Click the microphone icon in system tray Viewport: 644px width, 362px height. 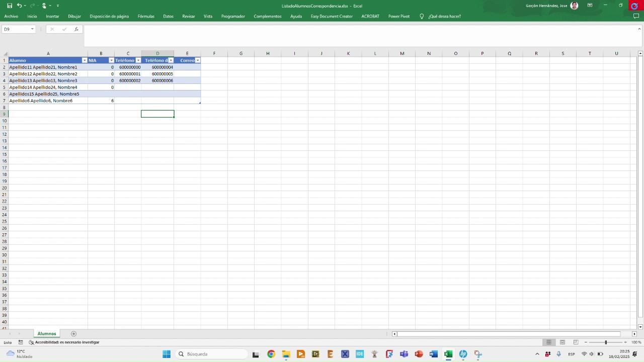pyautogui.click(x=558, y=354)
